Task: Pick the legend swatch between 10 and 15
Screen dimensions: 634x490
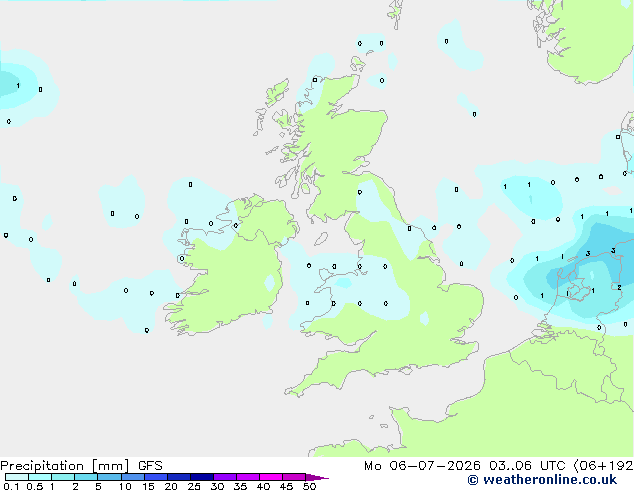Action: [132, 477]
